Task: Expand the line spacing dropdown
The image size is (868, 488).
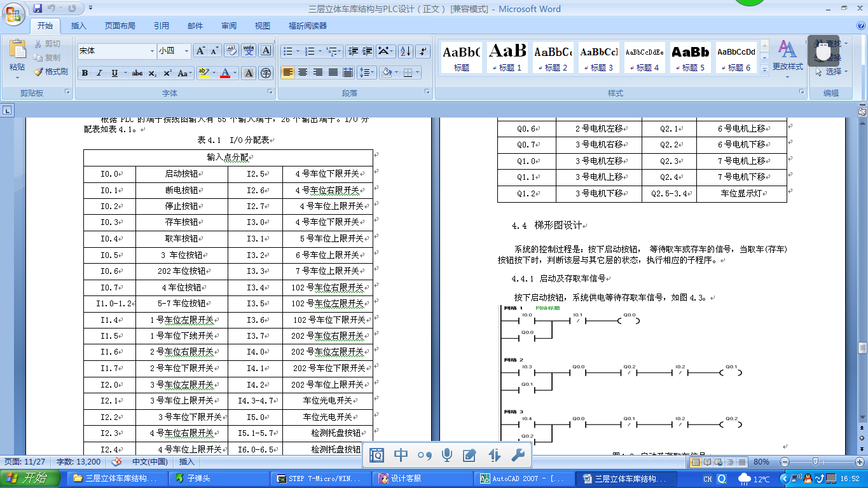Action: click(x=368, y=72)
